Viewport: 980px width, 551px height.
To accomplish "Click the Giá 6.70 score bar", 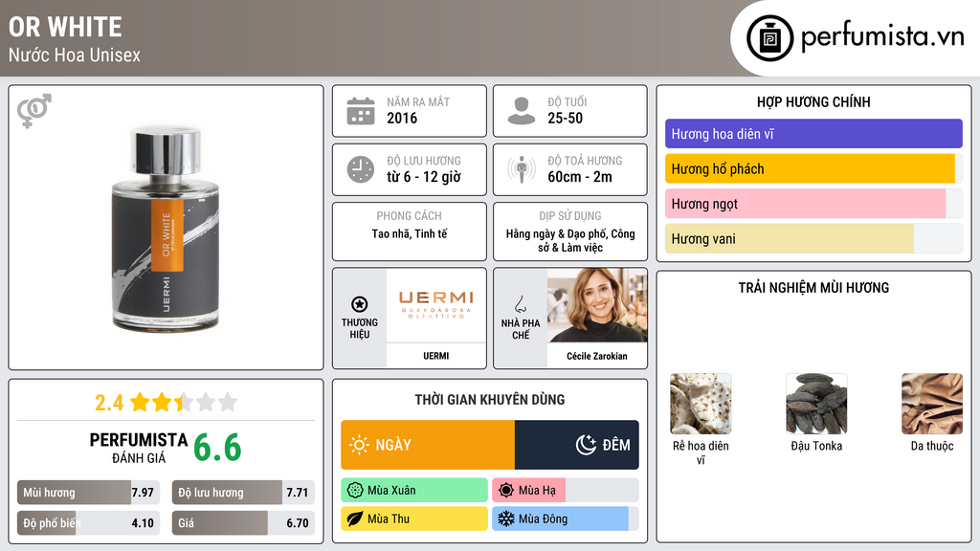I will (243, 523).
